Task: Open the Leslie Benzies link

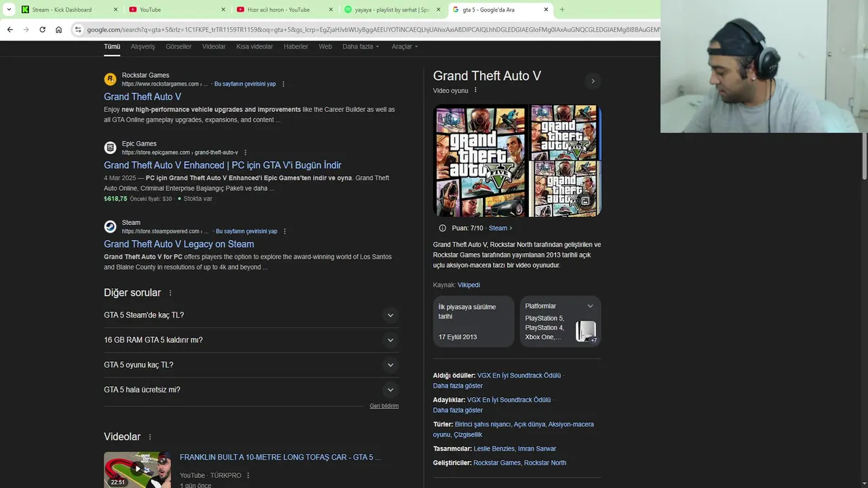Action: [x=494, y=449]
